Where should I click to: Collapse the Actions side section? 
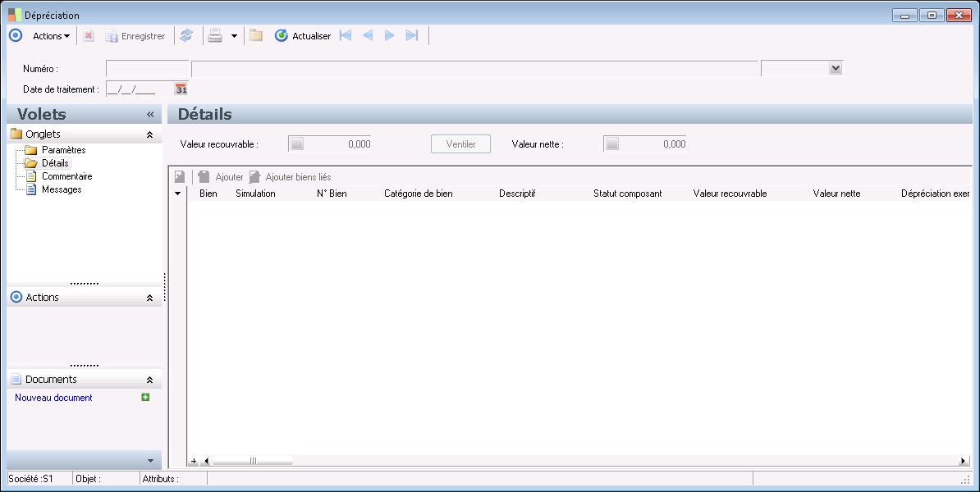click(x=149, y=298)
